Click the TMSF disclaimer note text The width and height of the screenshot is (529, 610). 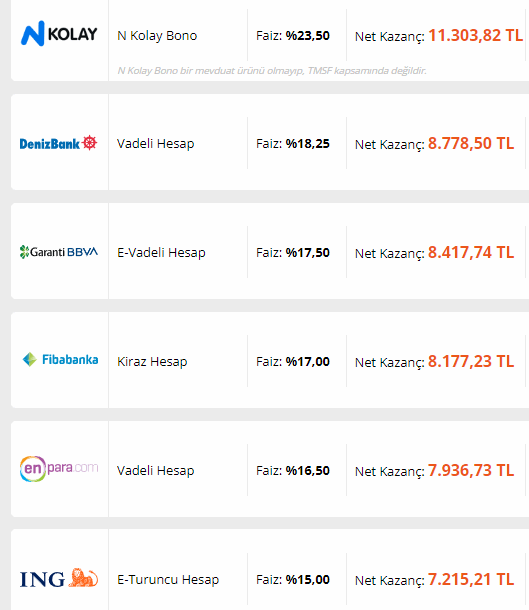coord(272,71)
